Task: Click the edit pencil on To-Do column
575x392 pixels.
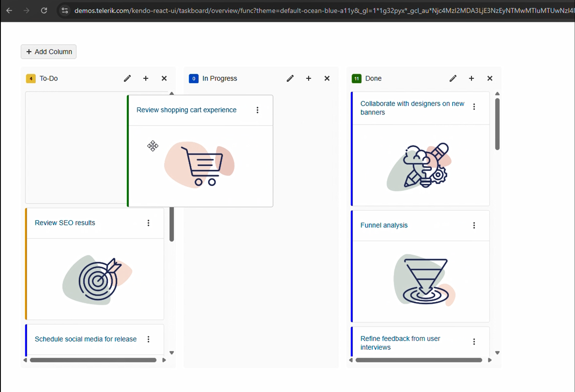Action: coord(127,78)
